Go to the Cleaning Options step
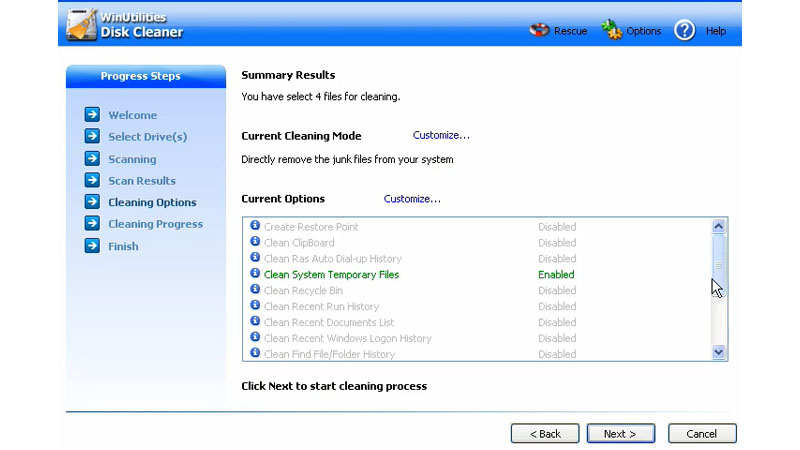Image resolution: width=800 pixels, height=450 pixels. [152, 203]
